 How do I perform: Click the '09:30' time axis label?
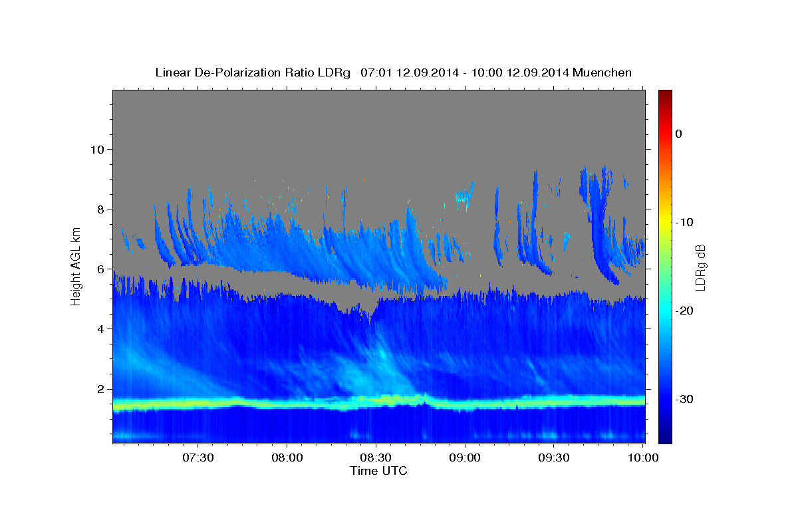pos(554,458)
